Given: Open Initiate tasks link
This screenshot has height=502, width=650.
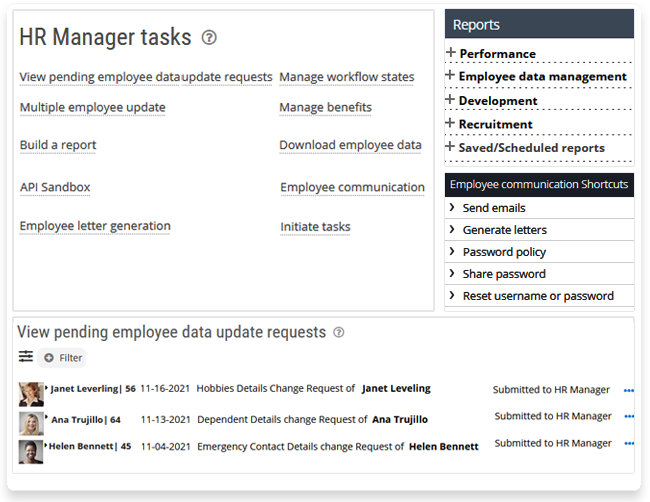Looking at the screenshot, I should coord(315,227).
